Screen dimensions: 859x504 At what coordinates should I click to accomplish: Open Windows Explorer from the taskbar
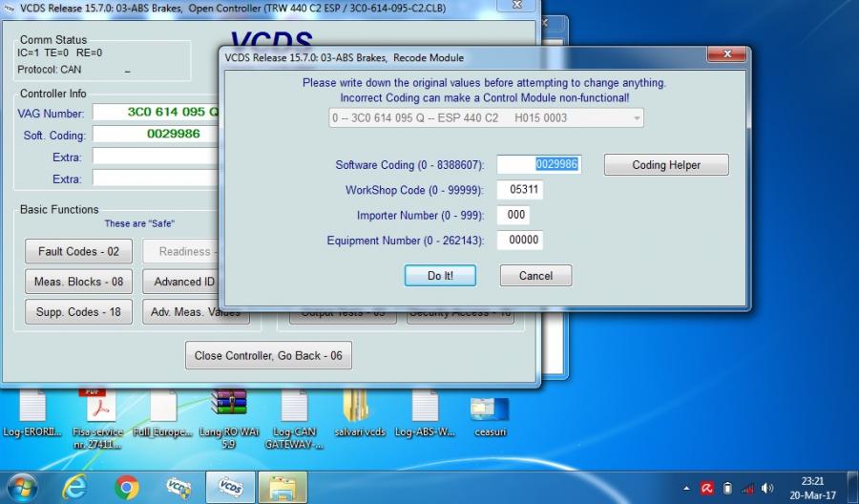pos(281,487)
